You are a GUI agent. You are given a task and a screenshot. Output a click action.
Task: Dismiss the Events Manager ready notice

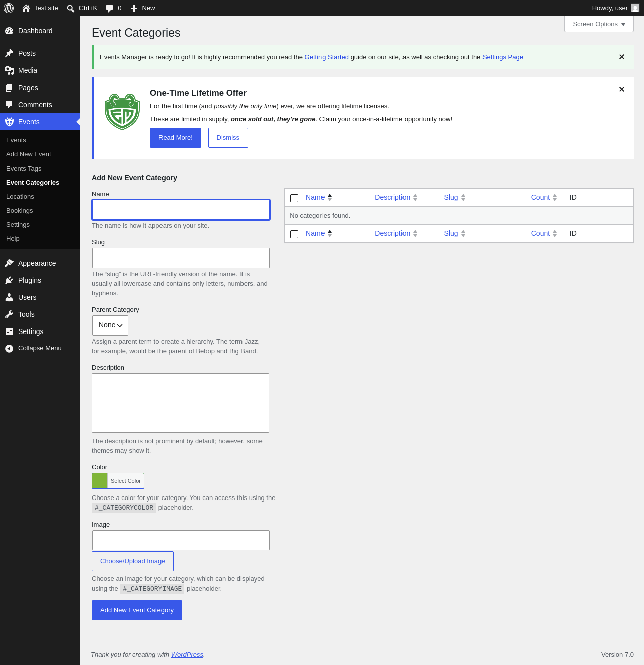(622, 57)
